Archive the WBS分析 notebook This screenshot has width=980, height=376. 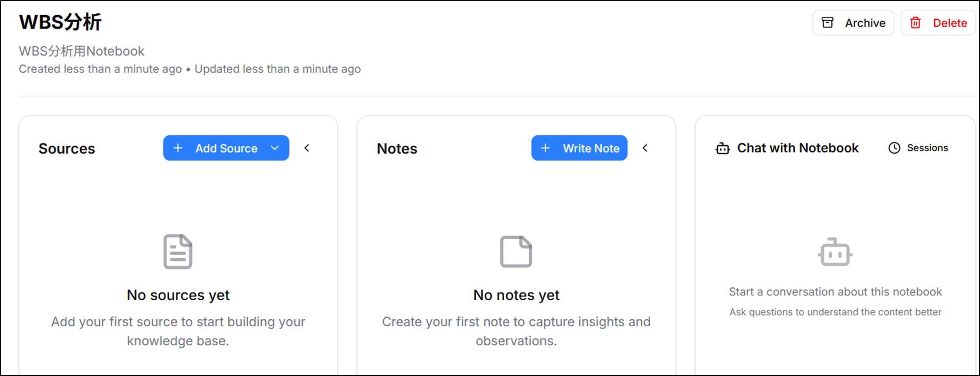point(865,23)
